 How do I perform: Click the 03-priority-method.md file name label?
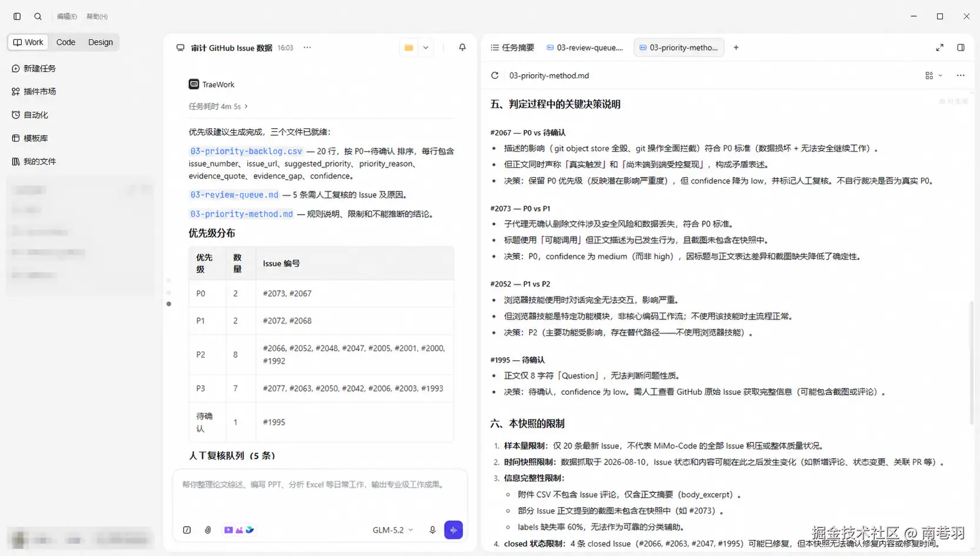coord(549,75)
